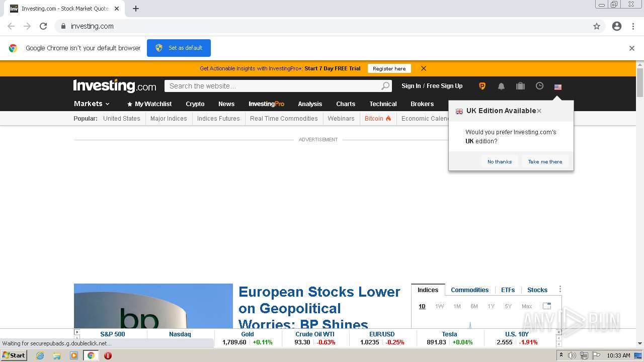Launch Internet Explorer from taskbar
Screen dimensions: 644x362
[40, 355]
